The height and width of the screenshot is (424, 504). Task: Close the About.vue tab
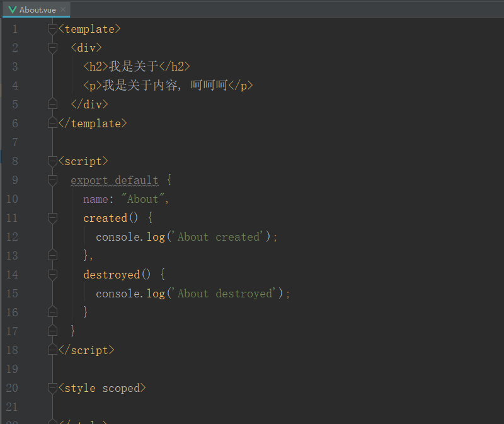pyautogui.click(x=63, y=9)
